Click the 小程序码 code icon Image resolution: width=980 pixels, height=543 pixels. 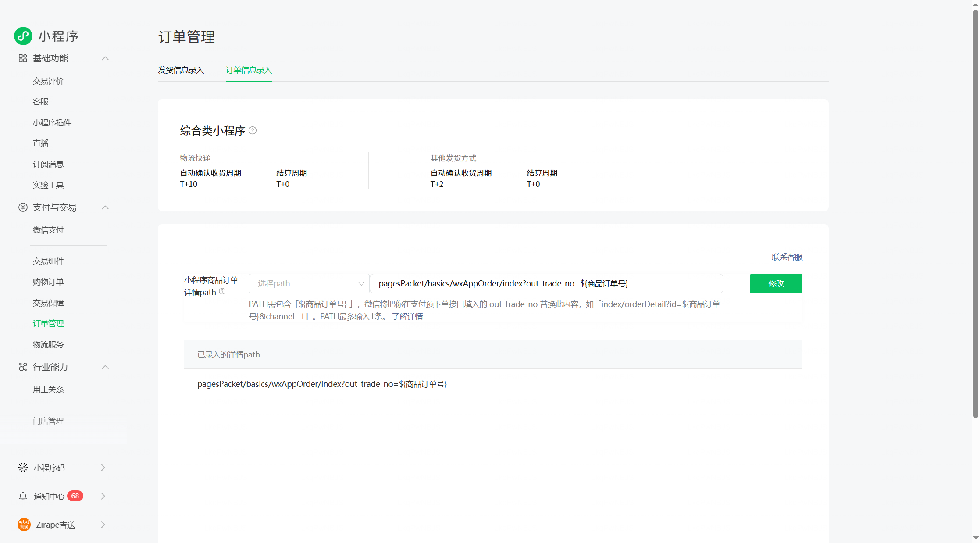[x=23, y=468]
